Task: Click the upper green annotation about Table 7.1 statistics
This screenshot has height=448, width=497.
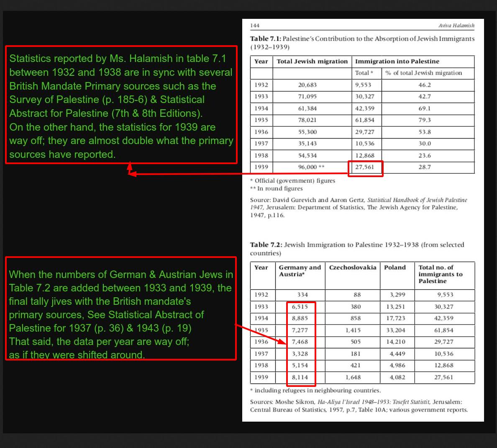Action: pyautogui.click(x=120, y=106)
